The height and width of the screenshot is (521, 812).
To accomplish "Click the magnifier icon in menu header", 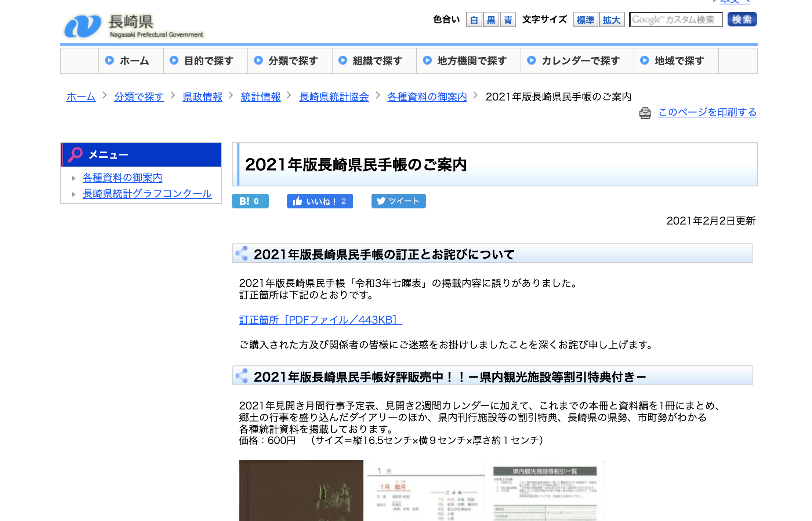I will (x=76, y=154).
